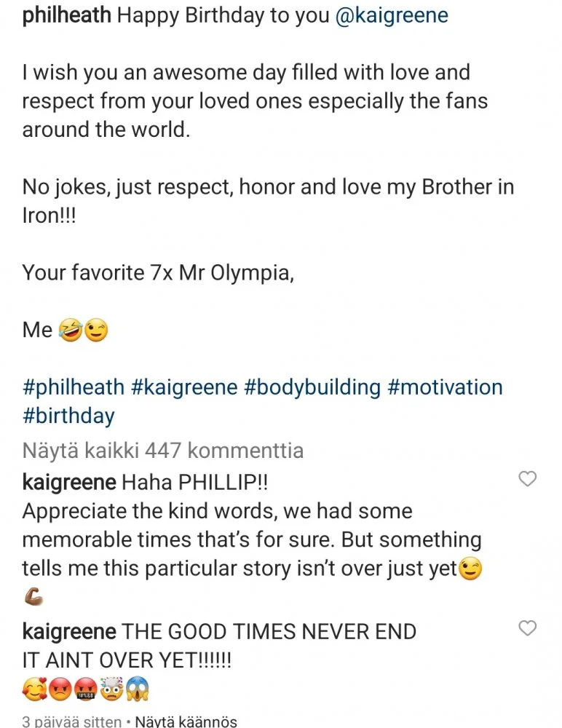This screenshot has height=728, width=562.
Task: Browse the #kaigreene hashtag
Action: pyautogui.click(x=184, y=387)
